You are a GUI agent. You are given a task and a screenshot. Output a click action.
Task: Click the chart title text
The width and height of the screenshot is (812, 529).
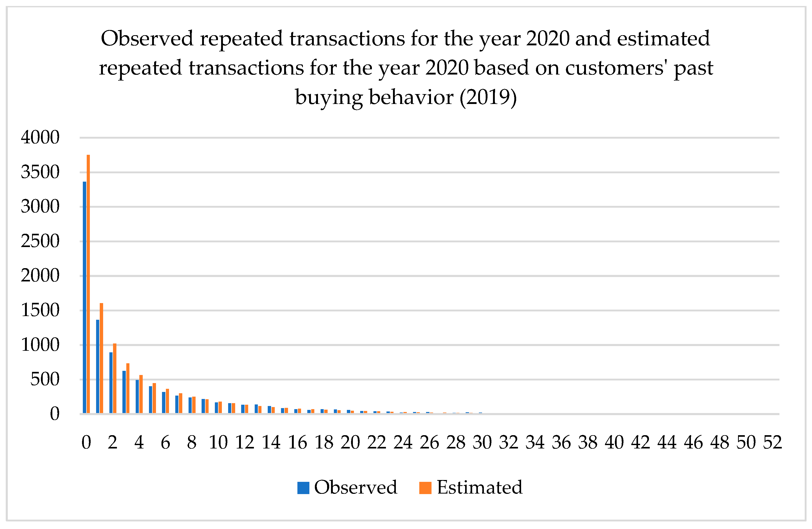click(406, 67)
